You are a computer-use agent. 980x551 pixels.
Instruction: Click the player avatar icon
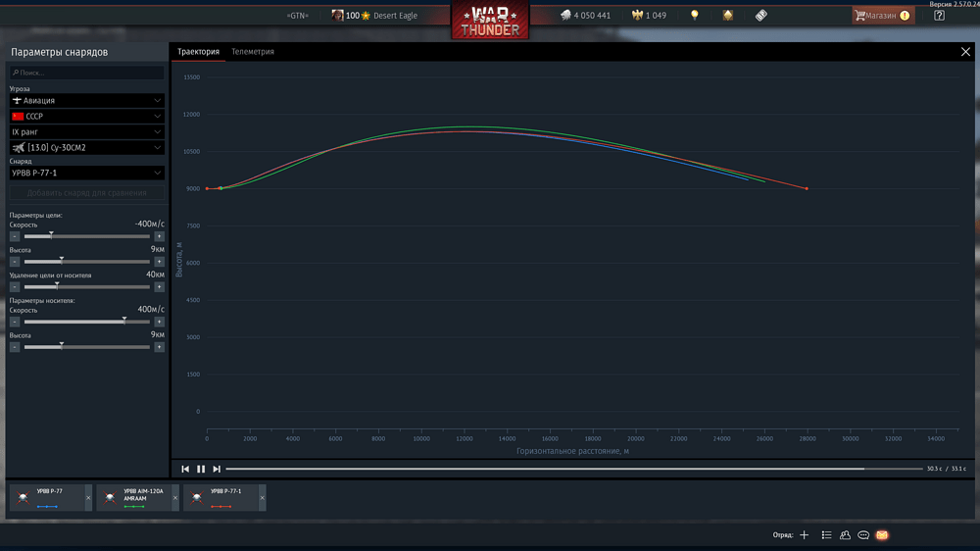(x=337, y=15)
